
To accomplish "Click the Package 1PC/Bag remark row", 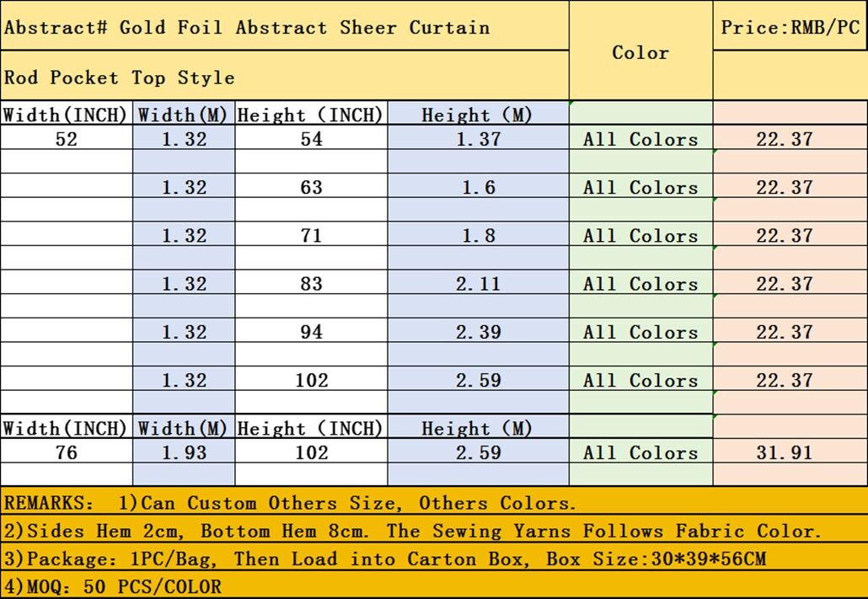I will coord(434,558).
